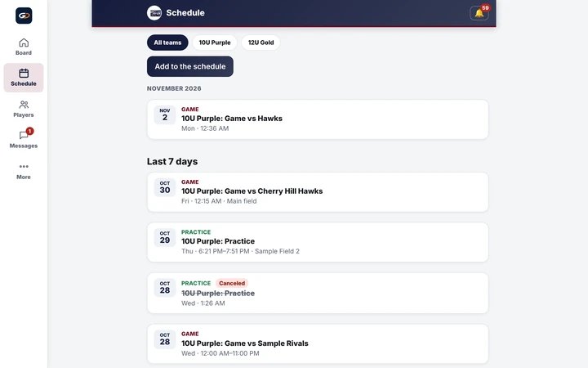Screen dimensions: 588x368
Task: Click the Canceled status tag
Action: coord(232,283)
